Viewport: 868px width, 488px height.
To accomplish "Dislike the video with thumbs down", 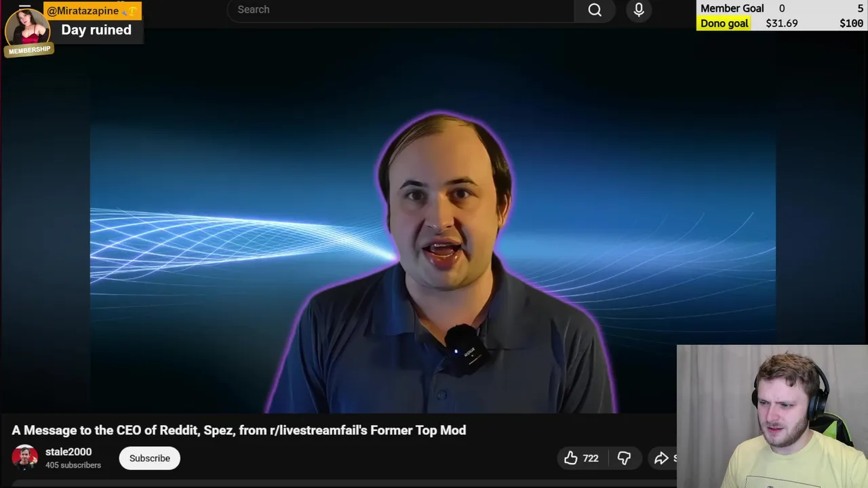I will (x=624, y=458).
